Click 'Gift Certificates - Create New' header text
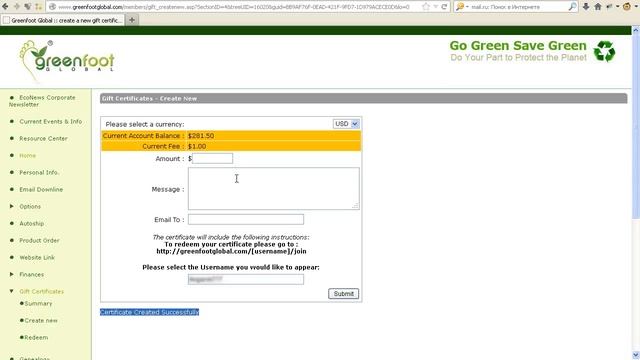This screenshot has height=360, width=640. tap(149, 99)
